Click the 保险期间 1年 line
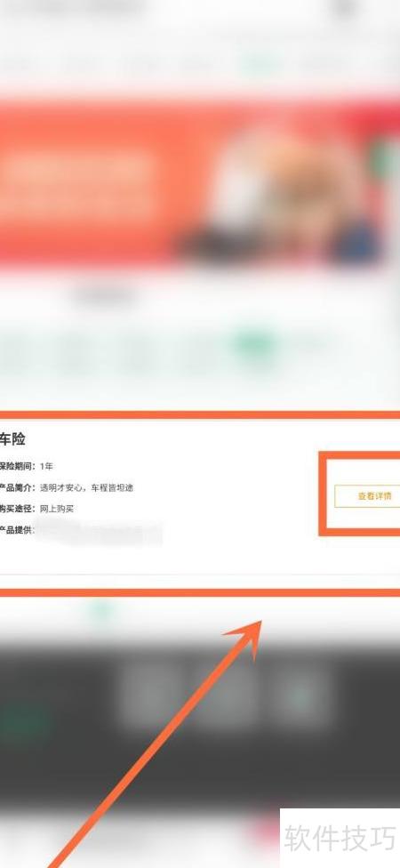 pyautogui.click(x=27, y=466)
